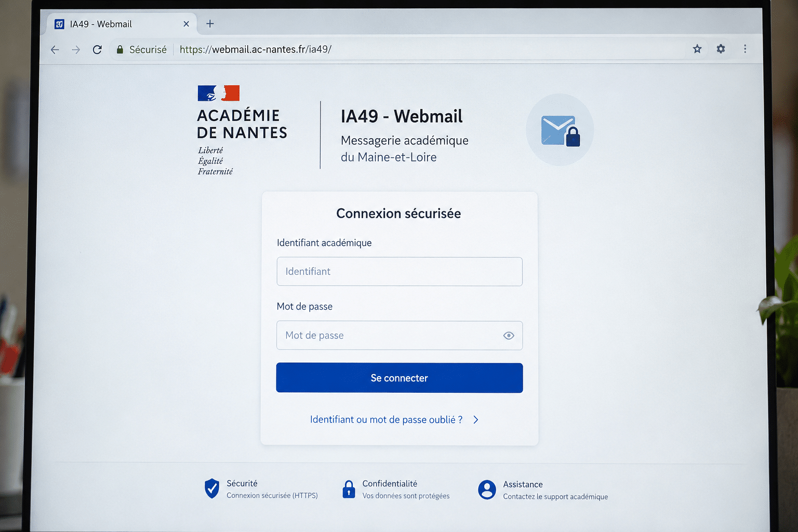The width and height of the screenshot is (798, 532).
Task: Bookmark this page with the star icon
Action: [x=697, y=49]
